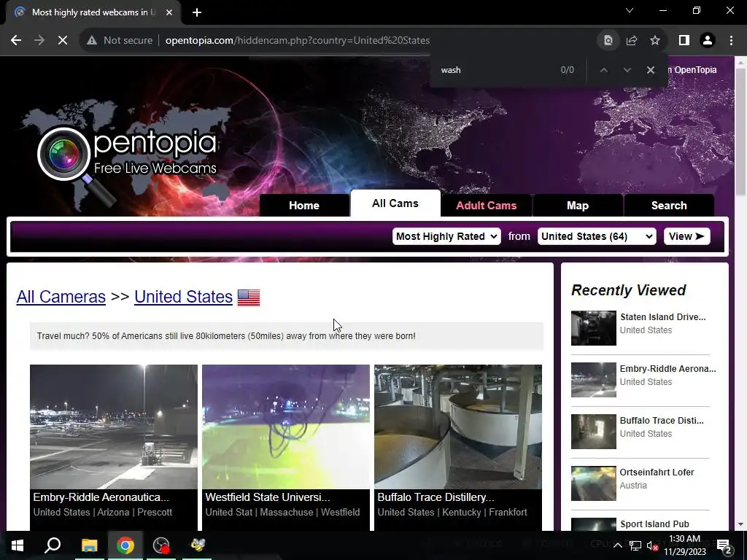Click the taskbar screen recorder icon with red dot
This screenshot has height=560, width=747.
coord(161,545)
